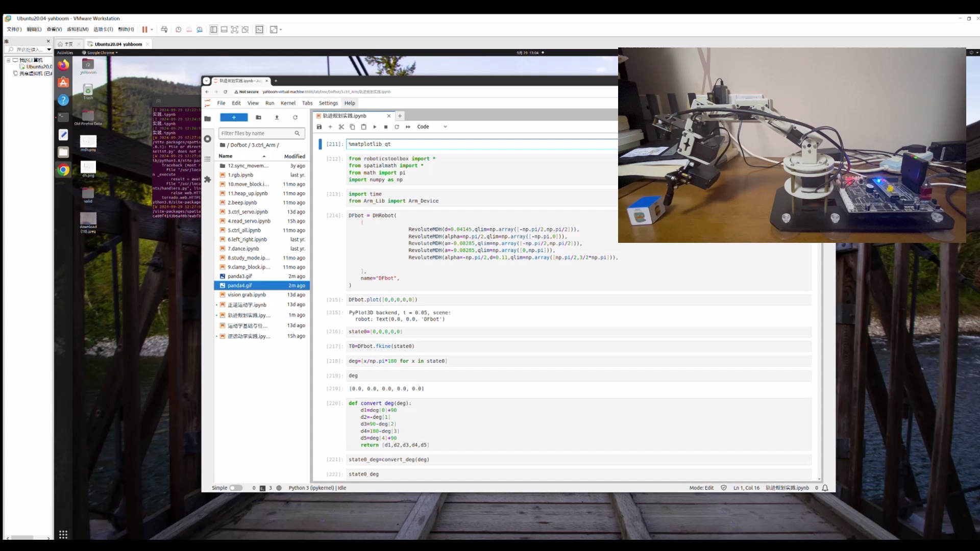Open the running kernels sidebar panel

click(x=207, y=139)
